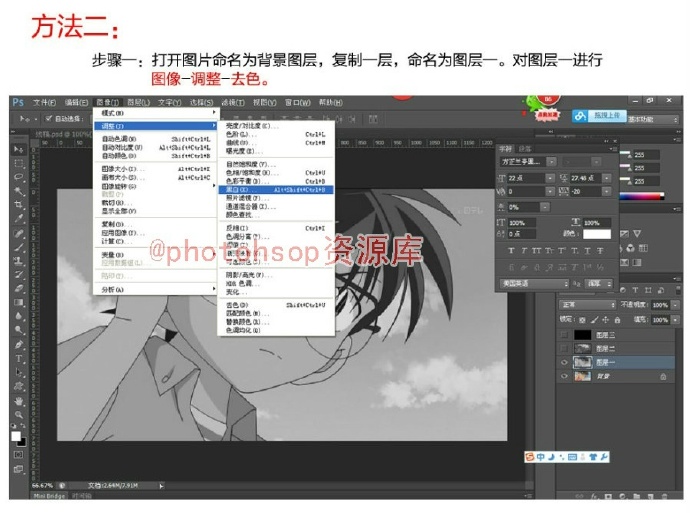
Task: Select the Blur tool
Action: tap(18, 316)
